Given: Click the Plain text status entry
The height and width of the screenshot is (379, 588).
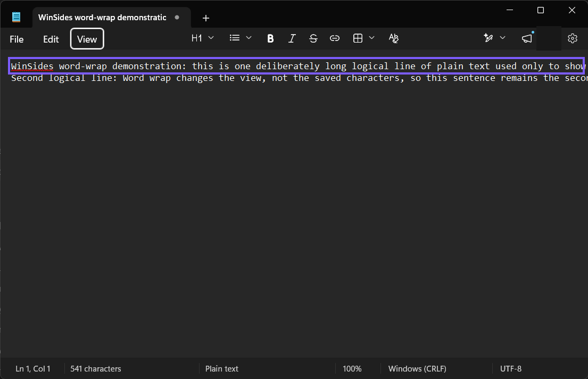Looking at the screenshot, I should tap(221, 369).
